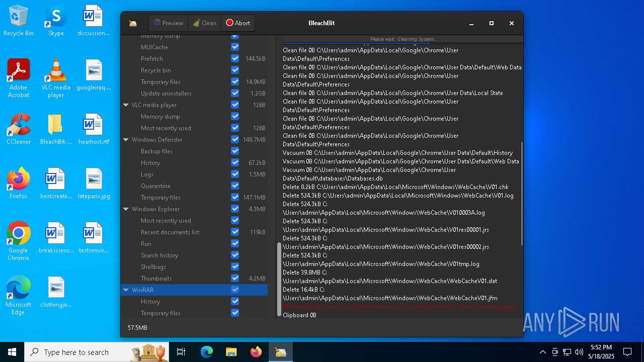644x362 pixels.
Task: Toggle the Thumbnails checkbox
Action: (235, 278)
